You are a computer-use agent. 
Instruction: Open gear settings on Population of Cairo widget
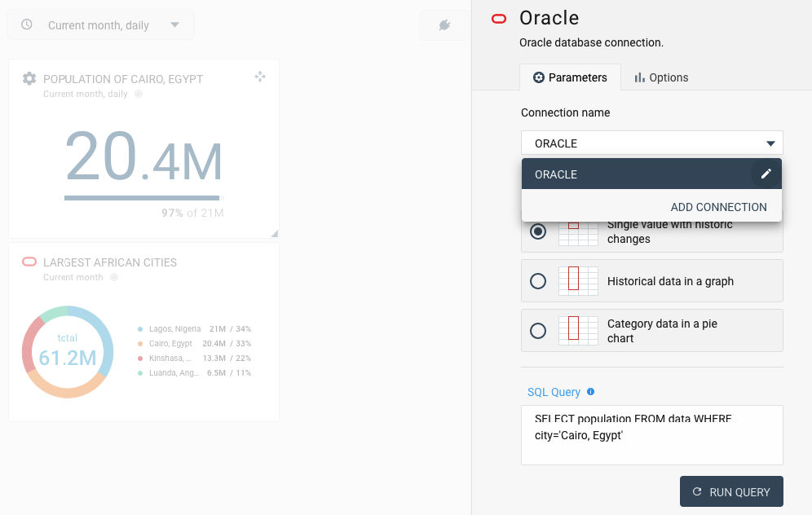pyautogui.click(x=29, y=78)
